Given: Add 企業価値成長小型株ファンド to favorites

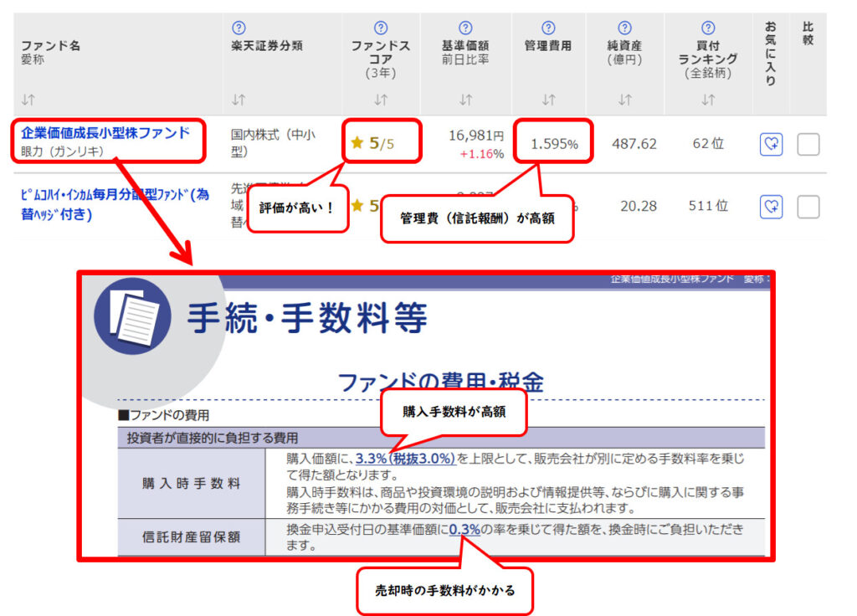Looking at the screenshot, I should [771, 144].
